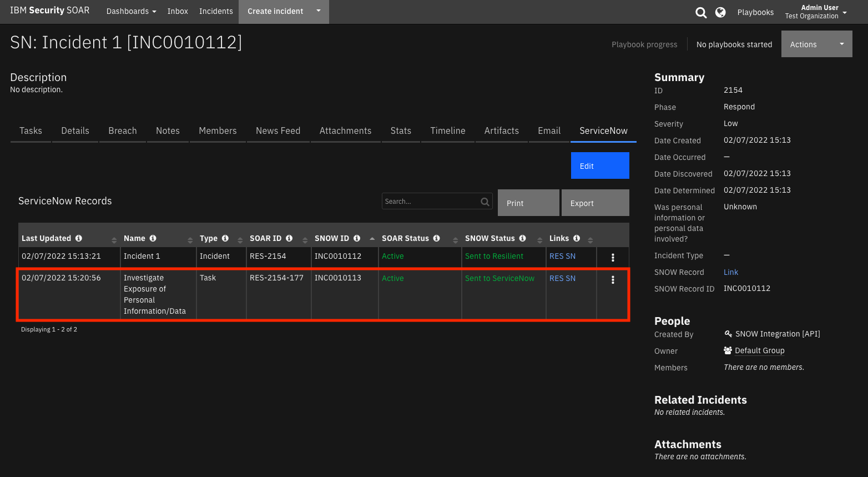Screen dimensions: 868x477
Task: Click the Name column info icon
Action: tap(153, 238)
